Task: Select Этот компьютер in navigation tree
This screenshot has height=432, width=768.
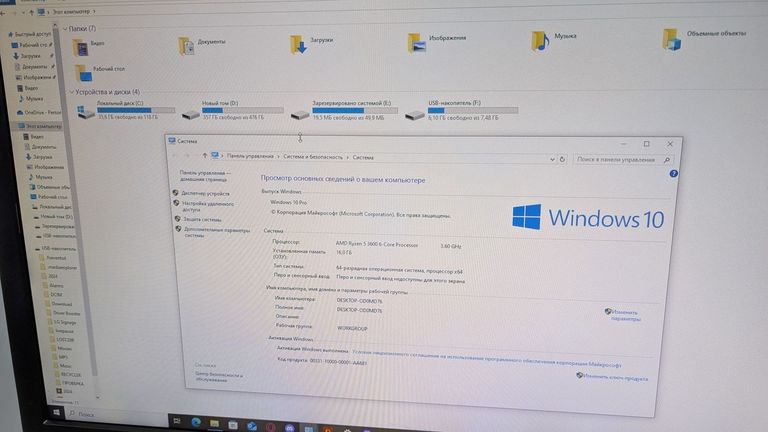Action: pyautogui.click(x=43, y=126)
